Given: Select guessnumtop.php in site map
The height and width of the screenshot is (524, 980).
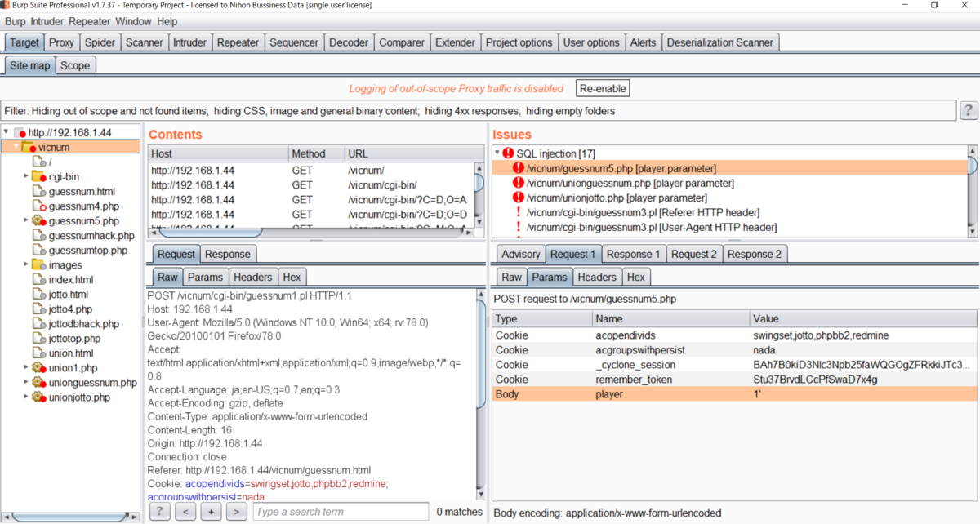Looking at the screenshot, I should point(88,250).
